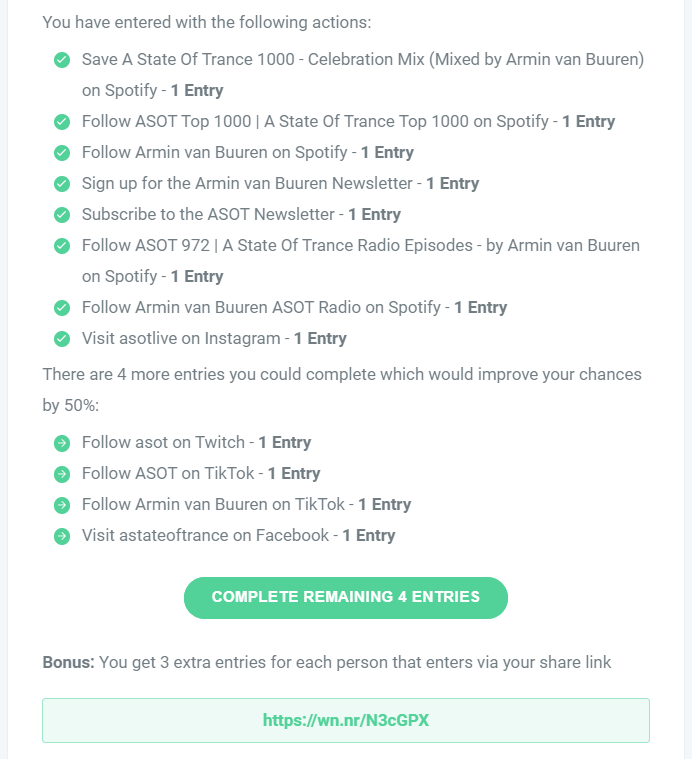Open the Visit astateoftrance on Facebook entry

[239, 535]
